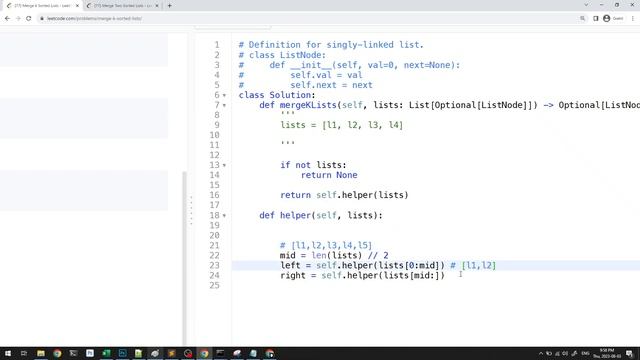Screen dimensions: 640x360
Task: Click line starting 'right = self.helper'
Action: 362,276
